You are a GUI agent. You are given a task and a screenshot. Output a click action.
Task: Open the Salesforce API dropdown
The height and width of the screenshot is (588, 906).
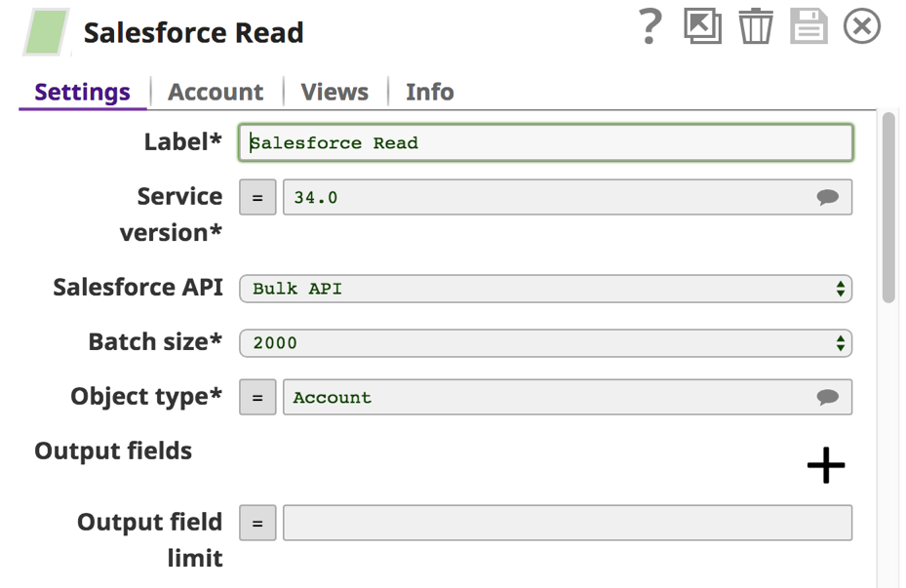pos(545,289)
